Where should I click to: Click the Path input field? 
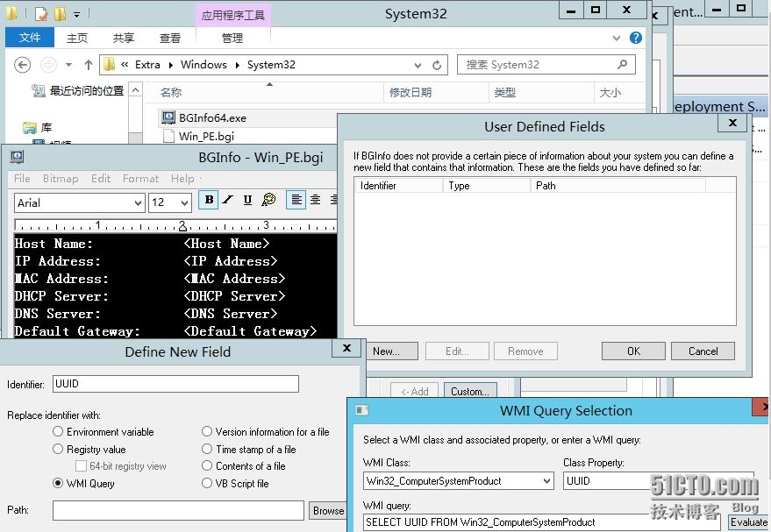point(178,510)
